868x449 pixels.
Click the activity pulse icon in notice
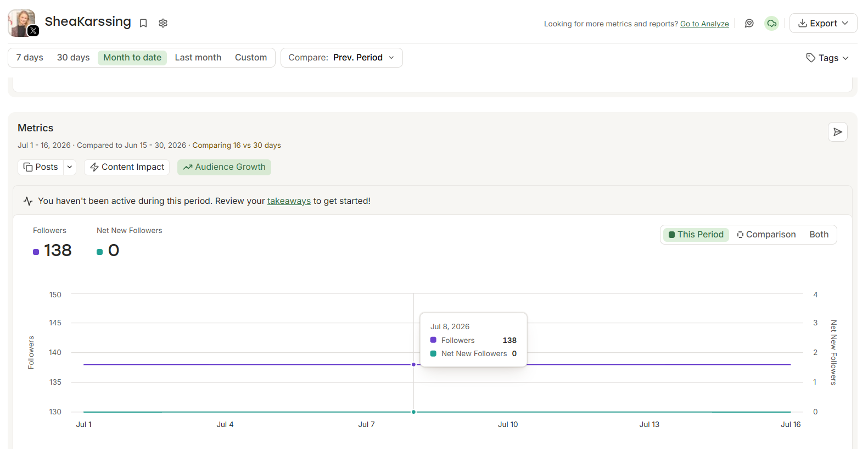(28, 201)
